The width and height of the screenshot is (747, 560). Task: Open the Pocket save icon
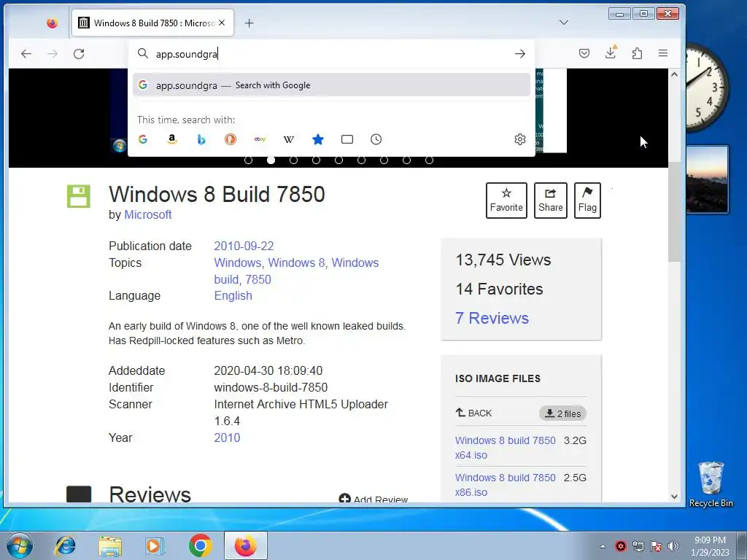(584, 53)
